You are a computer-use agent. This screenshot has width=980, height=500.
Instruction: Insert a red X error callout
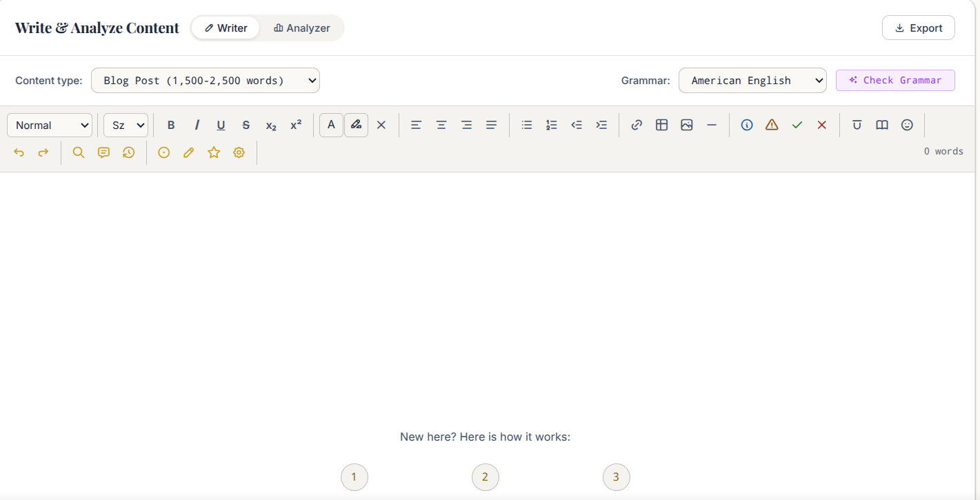tap(822, 125)
